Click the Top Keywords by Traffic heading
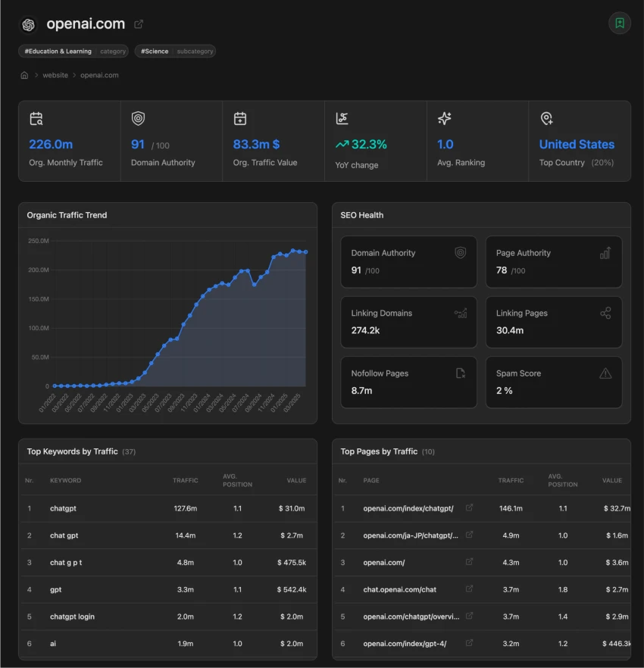644x668 pixels. (73, 451)
